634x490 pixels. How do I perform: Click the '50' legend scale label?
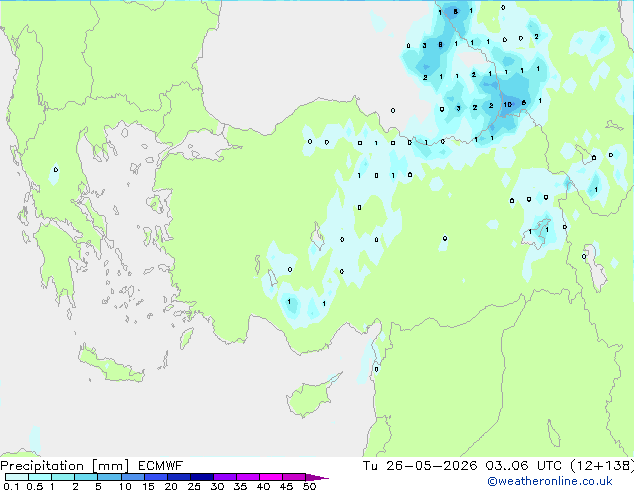click(x=309, y=486)
